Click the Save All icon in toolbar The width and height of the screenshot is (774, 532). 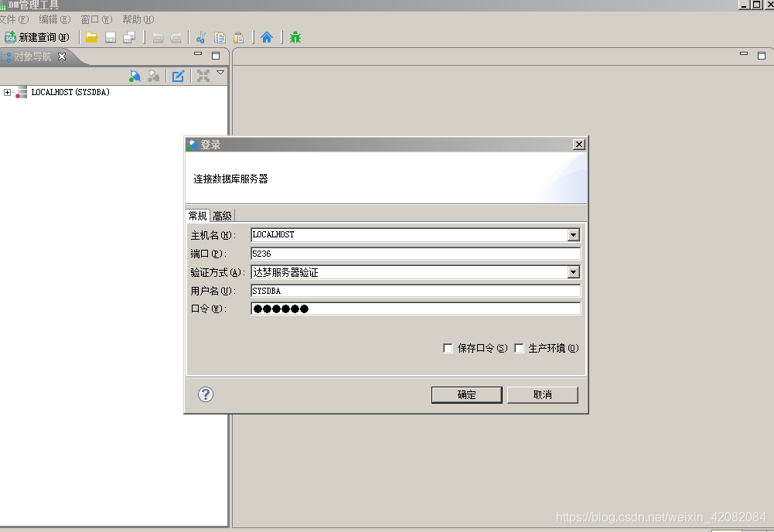point(129,38)
